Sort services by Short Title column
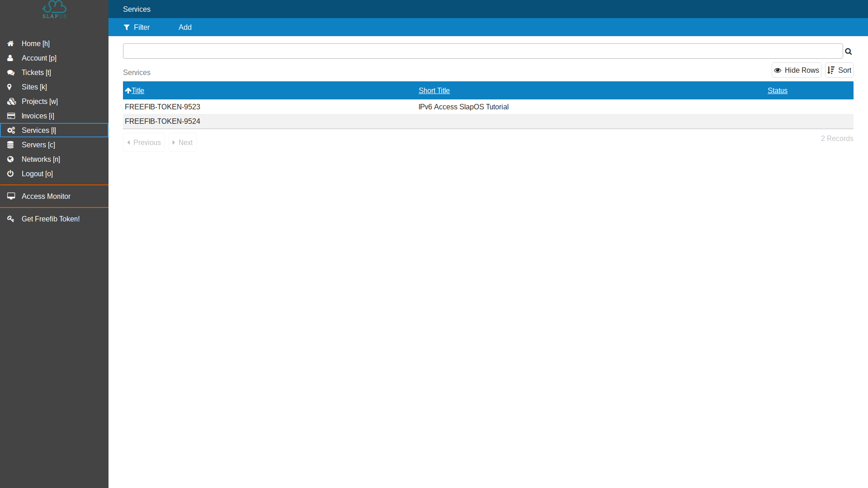This screenshot has width=868, height=488. (434, 90)
